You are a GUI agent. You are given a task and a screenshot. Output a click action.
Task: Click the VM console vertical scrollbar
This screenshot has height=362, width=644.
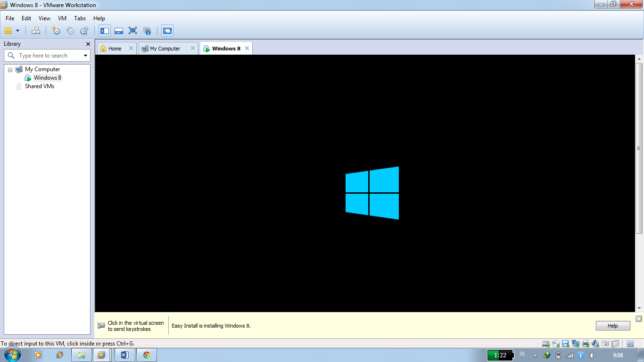click(x=639, y=148)
